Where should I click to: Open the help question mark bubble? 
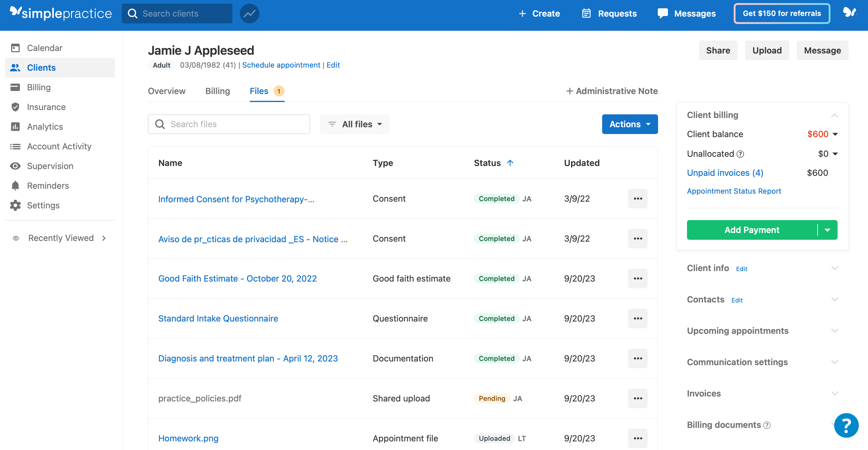tap(846, 425)
